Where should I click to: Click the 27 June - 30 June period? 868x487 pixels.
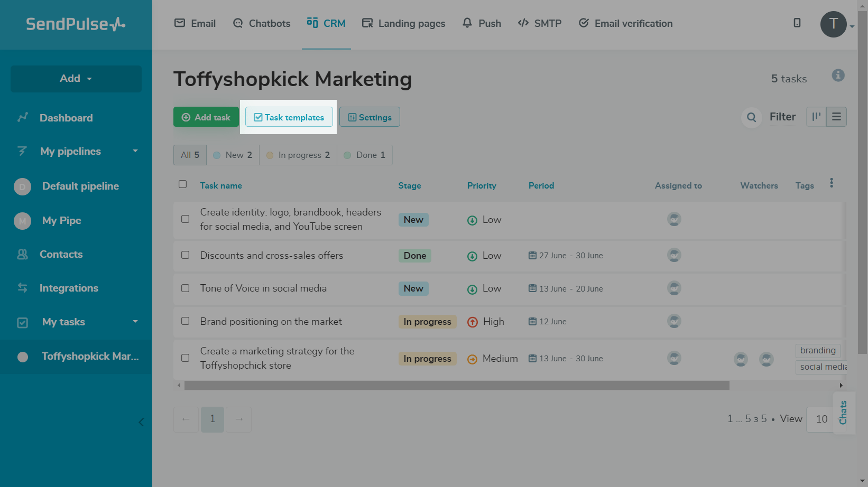point(566,256)
